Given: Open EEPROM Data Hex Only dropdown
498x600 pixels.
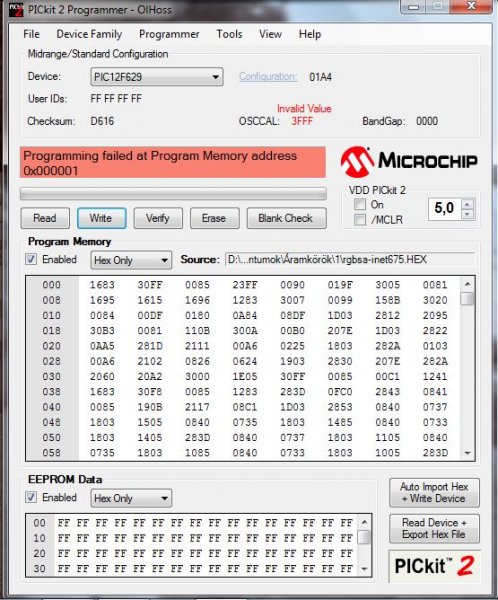Looking at the screenshot, I should [x=131, y=498].
